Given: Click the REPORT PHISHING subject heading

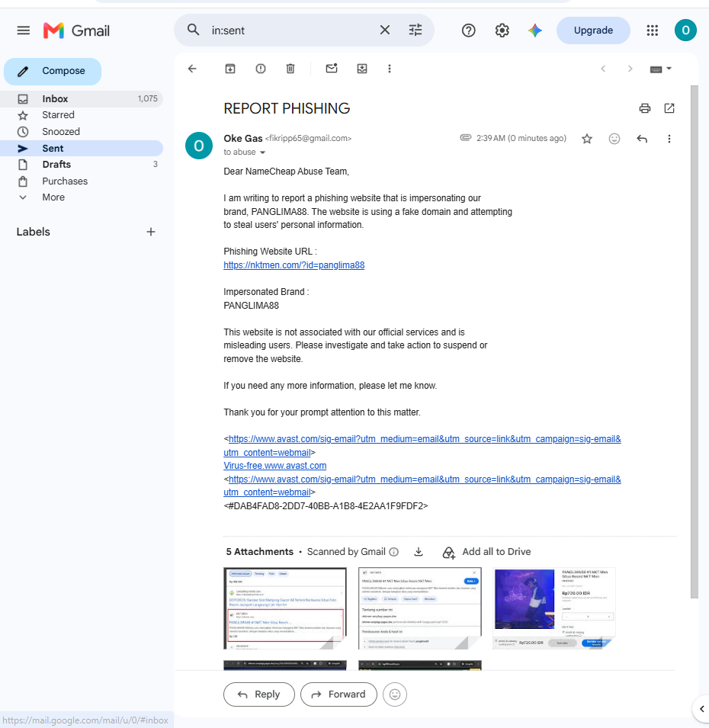Looking at the screenshot, I should tap(287, 109).
